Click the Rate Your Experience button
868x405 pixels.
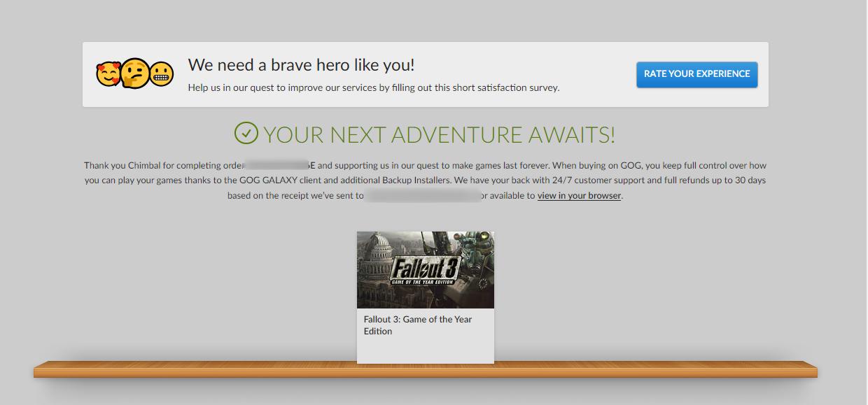696,74
